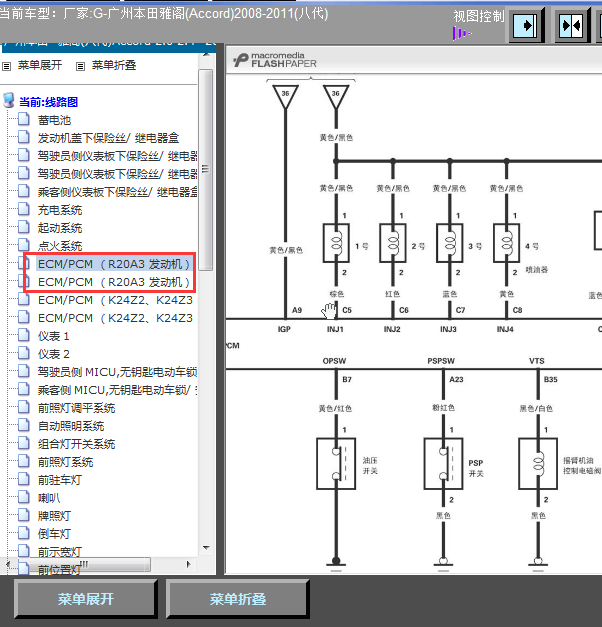
Task: Select the 当前:线路图 root node
Action: [x=48, y=102]
